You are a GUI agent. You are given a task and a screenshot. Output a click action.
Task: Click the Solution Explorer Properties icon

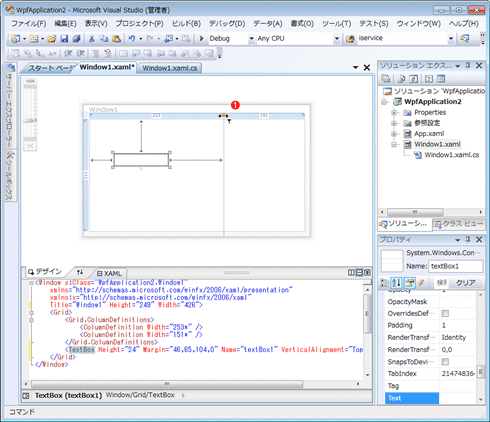(x=386, y=79)
